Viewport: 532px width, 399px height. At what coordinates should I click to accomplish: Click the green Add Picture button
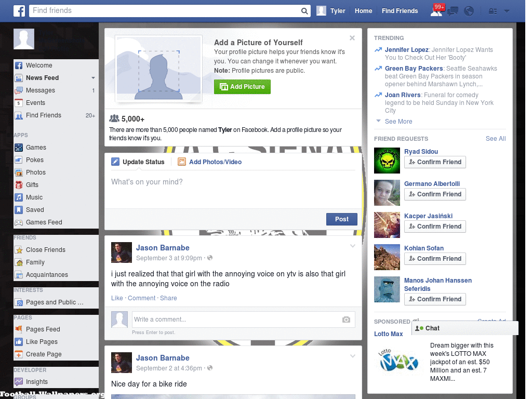pyautogui.click(x=242, y=87)
